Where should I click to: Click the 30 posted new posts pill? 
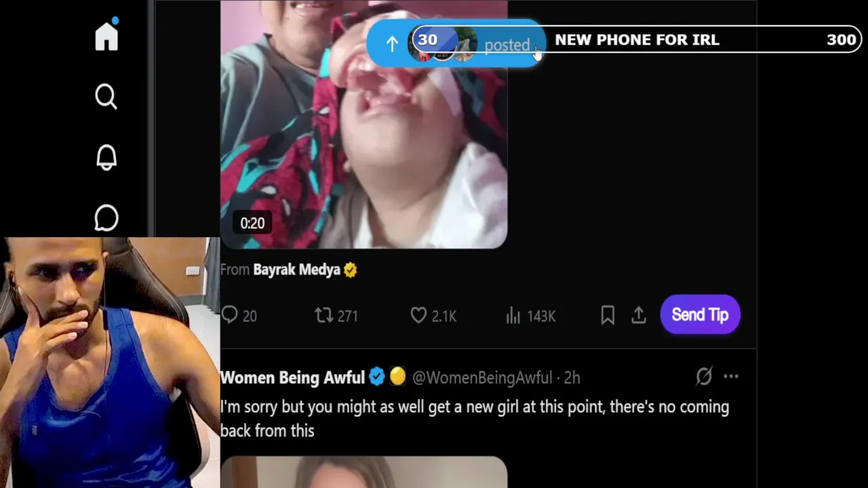[455, 43]
